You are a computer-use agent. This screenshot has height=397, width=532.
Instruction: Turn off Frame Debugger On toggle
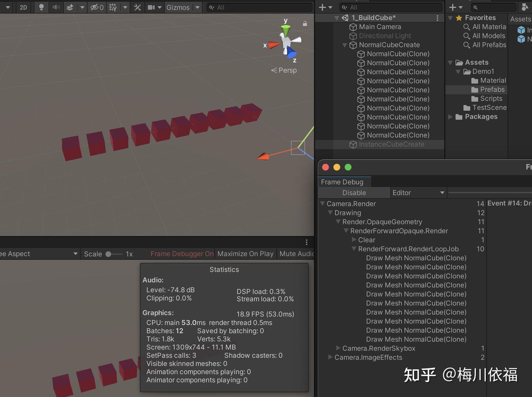pyautogui.click(x=181, y=254)
